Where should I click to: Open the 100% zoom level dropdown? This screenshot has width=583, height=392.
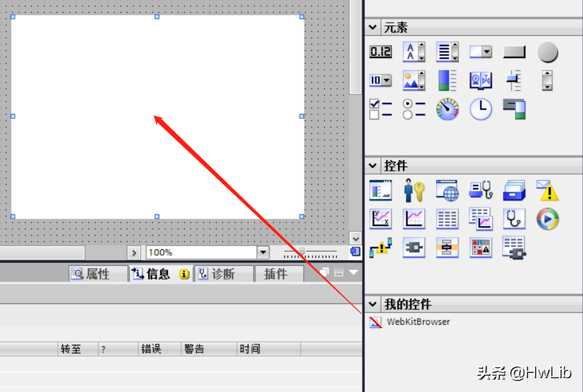click(263, 252)
